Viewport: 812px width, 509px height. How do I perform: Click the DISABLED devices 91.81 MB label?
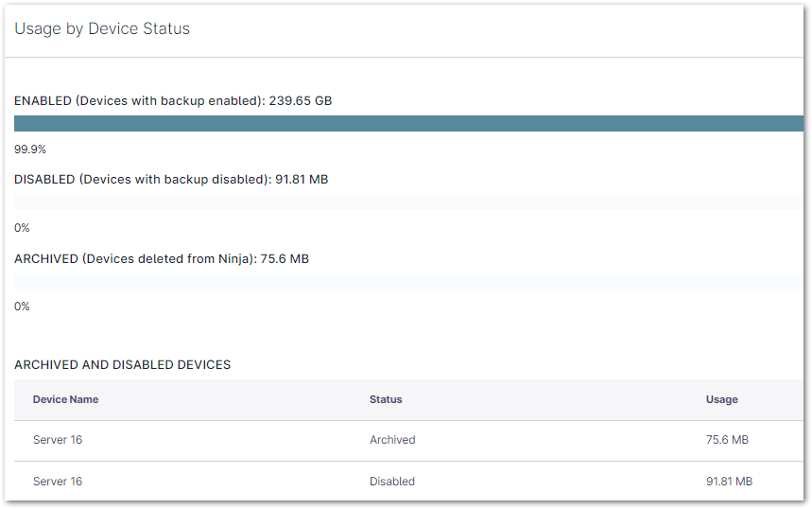(171, 179)
